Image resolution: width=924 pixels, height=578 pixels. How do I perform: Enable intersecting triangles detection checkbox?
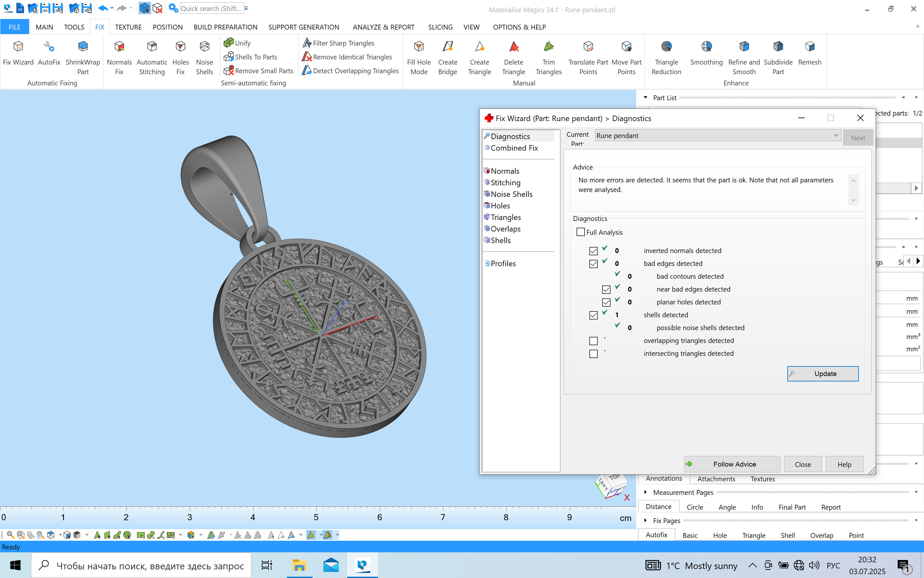click(x=593, y=354)
